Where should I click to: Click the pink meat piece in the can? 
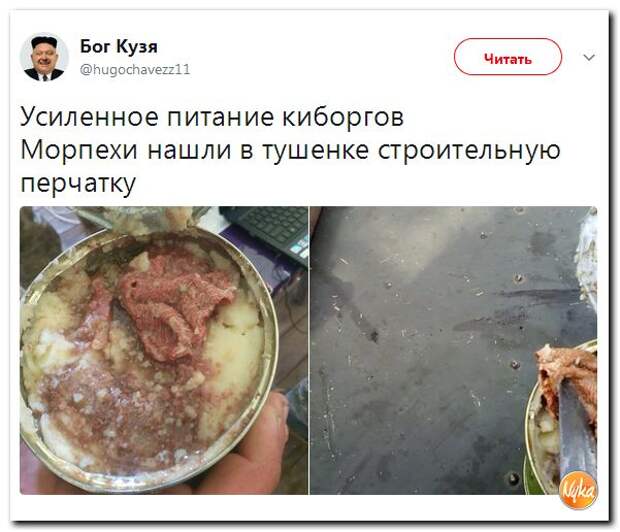click(173, 303)
